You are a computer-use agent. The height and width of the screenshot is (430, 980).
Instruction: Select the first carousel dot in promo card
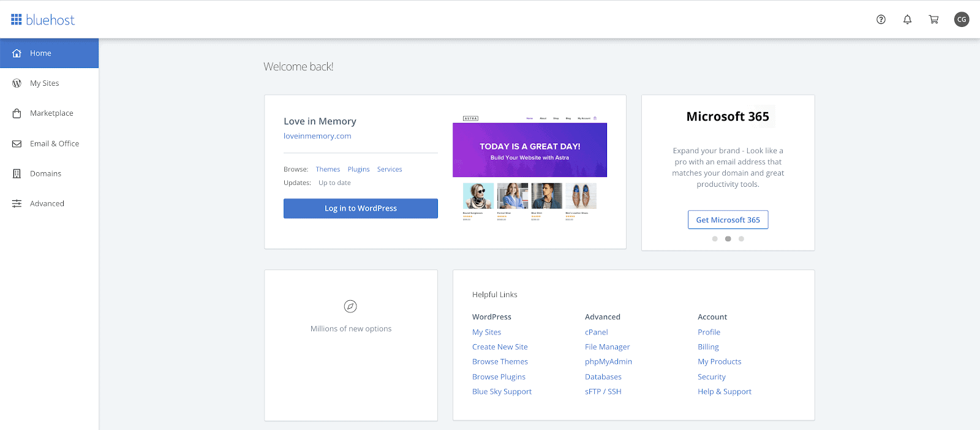coord(715,239)
